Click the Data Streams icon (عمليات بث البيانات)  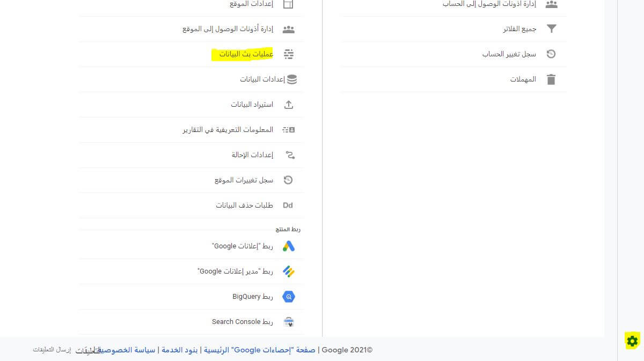pos(289,54)
